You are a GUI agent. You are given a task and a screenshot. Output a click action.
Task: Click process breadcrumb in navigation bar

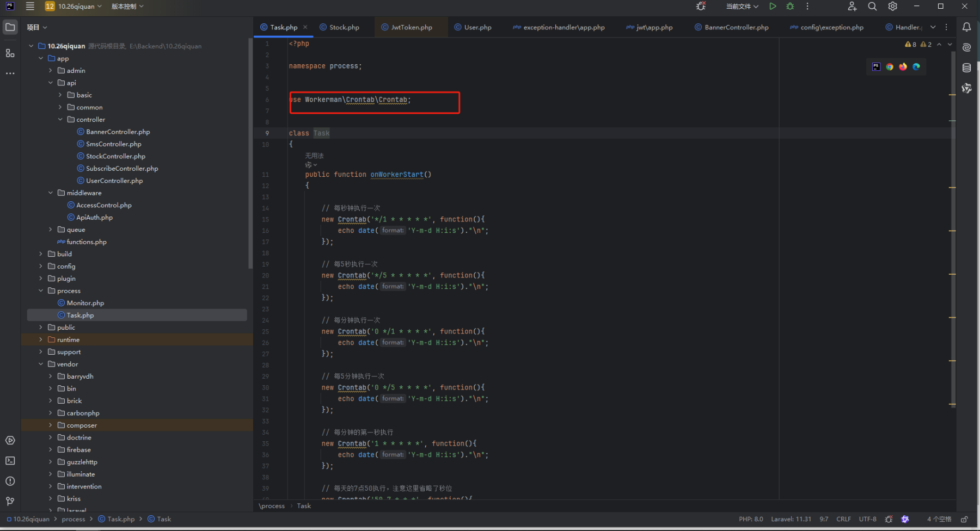pyautogui.click(x=73, y=520)
